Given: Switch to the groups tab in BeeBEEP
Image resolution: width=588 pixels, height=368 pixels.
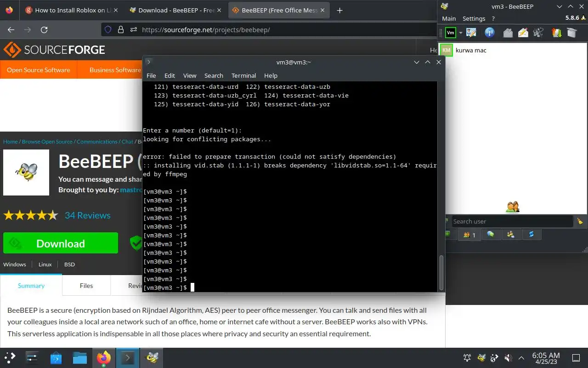Looking at the screenshot, I should coord(511,235).
